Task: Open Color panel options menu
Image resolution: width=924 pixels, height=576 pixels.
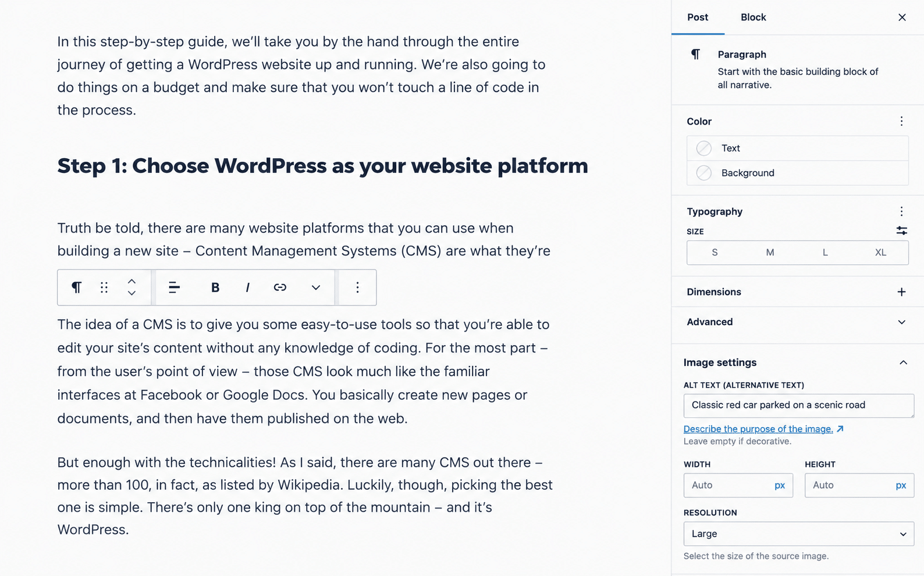Action: tap(901, 121)
